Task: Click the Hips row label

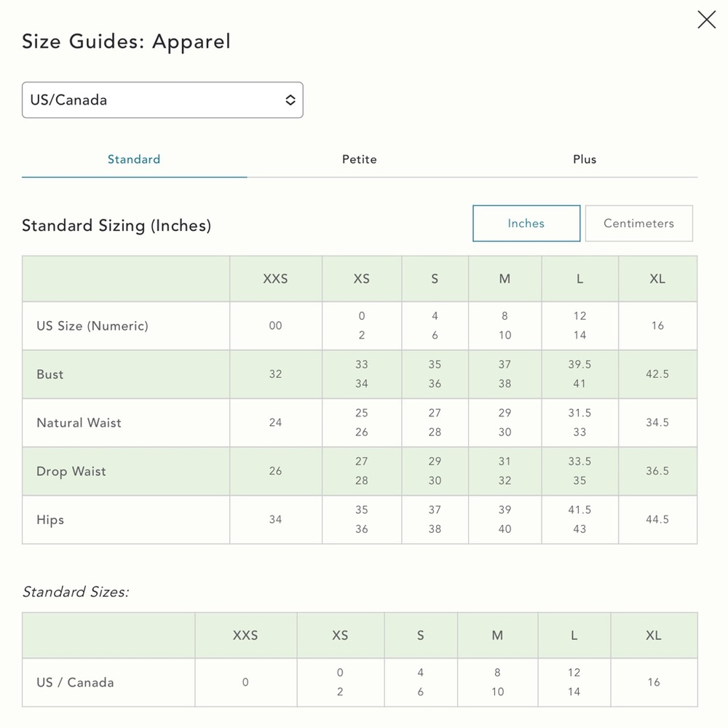Action: pyautogui.click(x=50, y=520)
